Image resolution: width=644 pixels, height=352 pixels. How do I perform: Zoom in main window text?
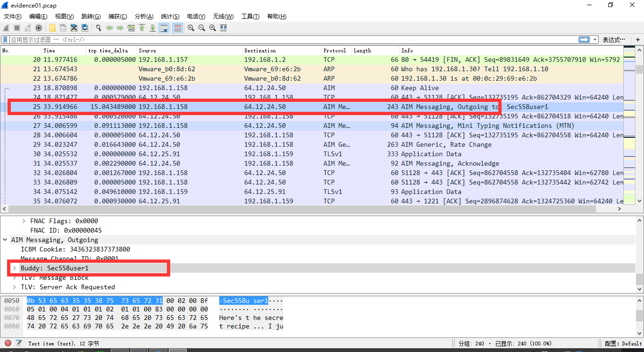pyautogui.click(x=191, y=28)
